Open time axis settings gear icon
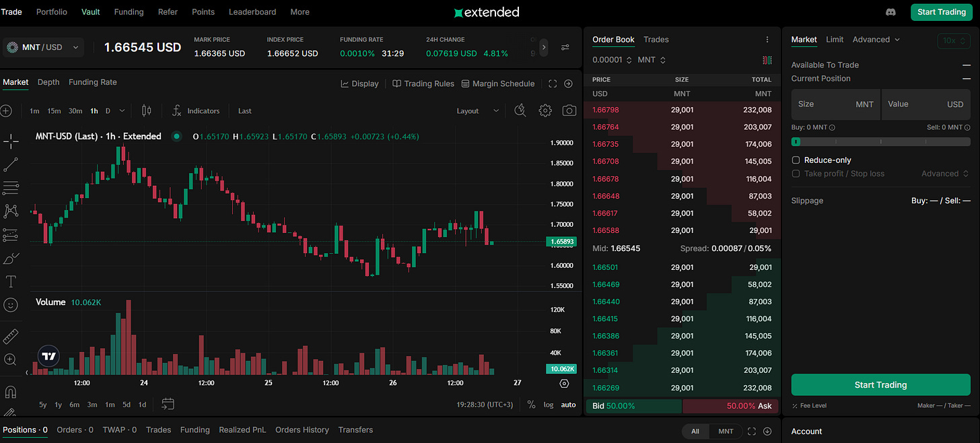This screenshot has width=980, height=443. (564, 383)
